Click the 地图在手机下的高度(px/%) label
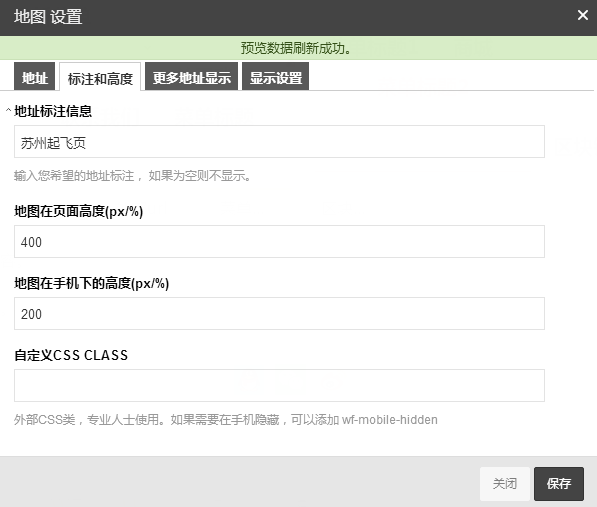This screenshot has width=597, height=507. [x=92, y=283]
